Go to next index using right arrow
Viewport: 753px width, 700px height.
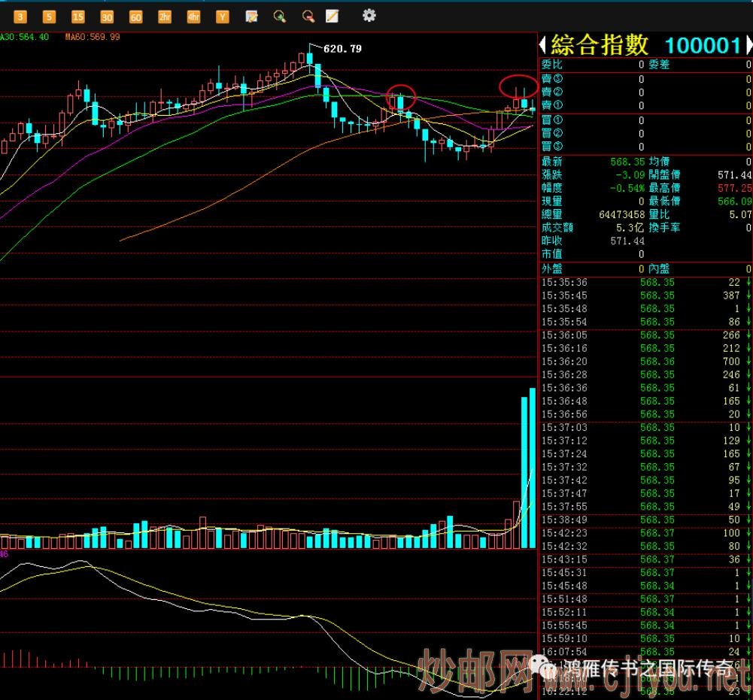[747, 45]
